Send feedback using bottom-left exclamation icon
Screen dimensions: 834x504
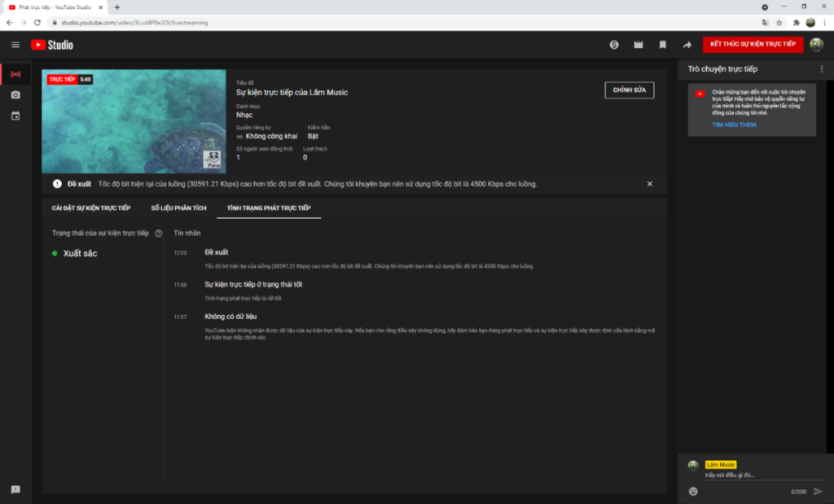point(15,489)
